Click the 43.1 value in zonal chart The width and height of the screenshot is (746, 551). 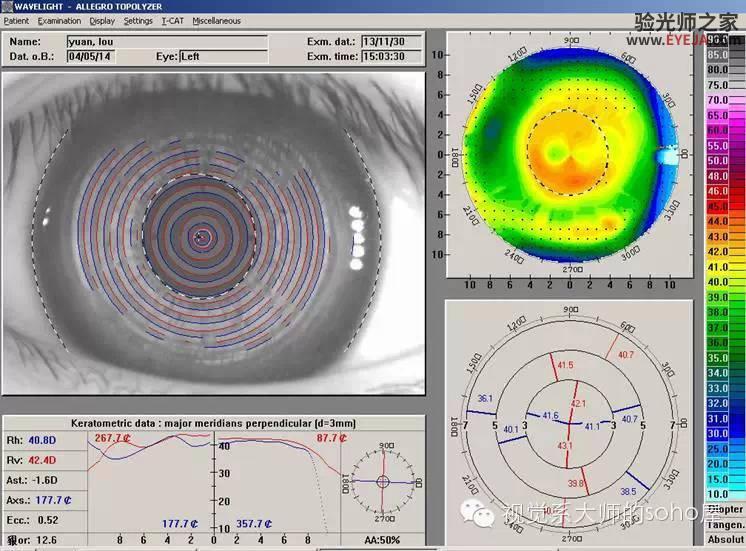click(565, 446)
